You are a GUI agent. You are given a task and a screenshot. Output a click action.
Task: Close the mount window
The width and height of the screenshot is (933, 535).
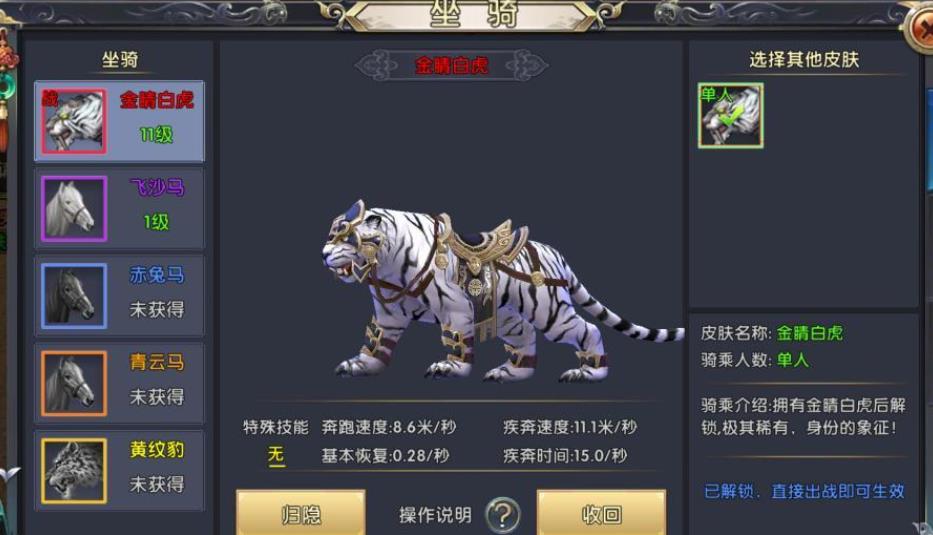point(922,26)
